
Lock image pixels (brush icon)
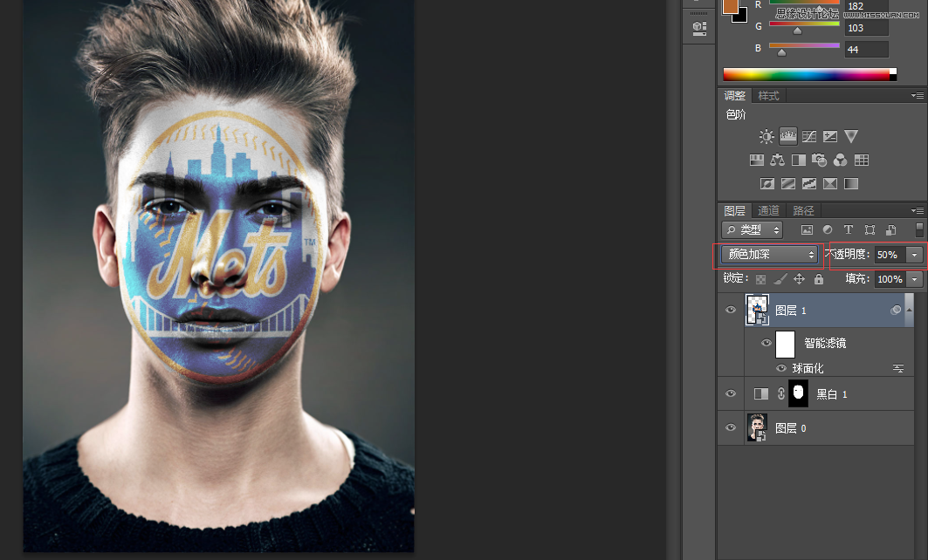click(x=780, y=279)
